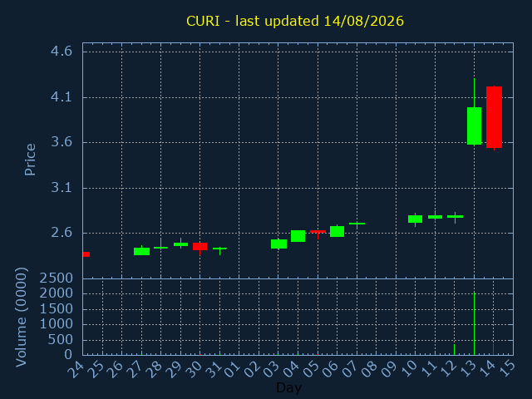Click the chart title CURI last updated
Screen dimensions: 532x399
click(x=295, y=21)
